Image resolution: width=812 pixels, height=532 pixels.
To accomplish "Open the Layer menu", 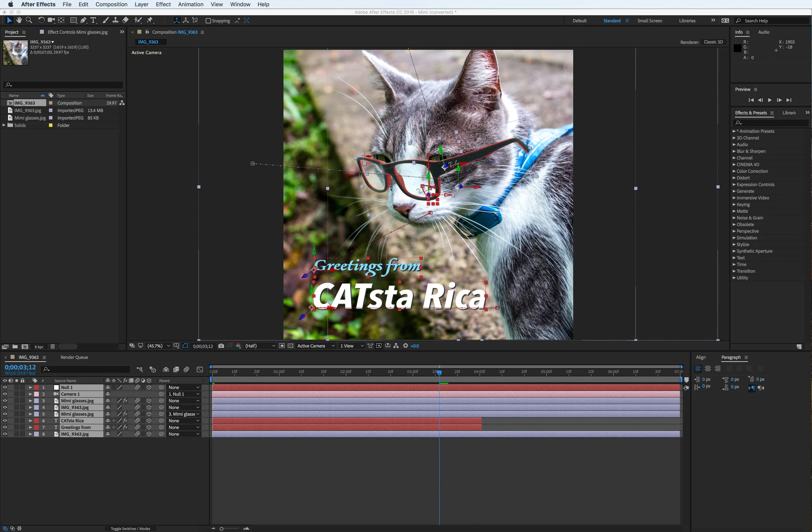I will pyautogui.click(x=141, y=5).
